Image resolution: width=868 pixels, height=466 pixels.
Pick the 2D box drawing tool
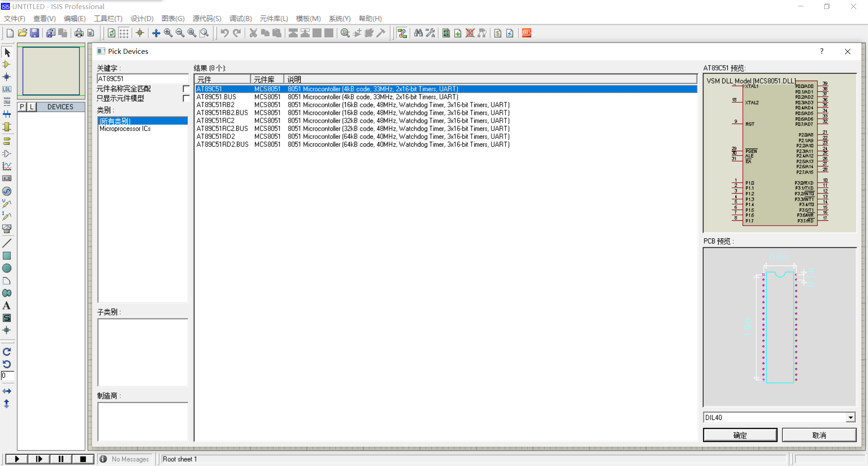pyautogui.click(x=7, y=256)
